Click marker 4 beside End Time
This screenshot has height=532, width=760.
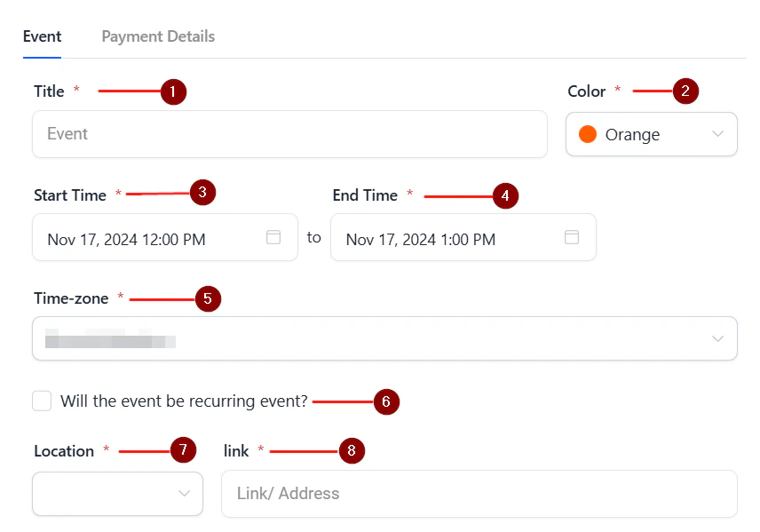(x=505, y=195)
